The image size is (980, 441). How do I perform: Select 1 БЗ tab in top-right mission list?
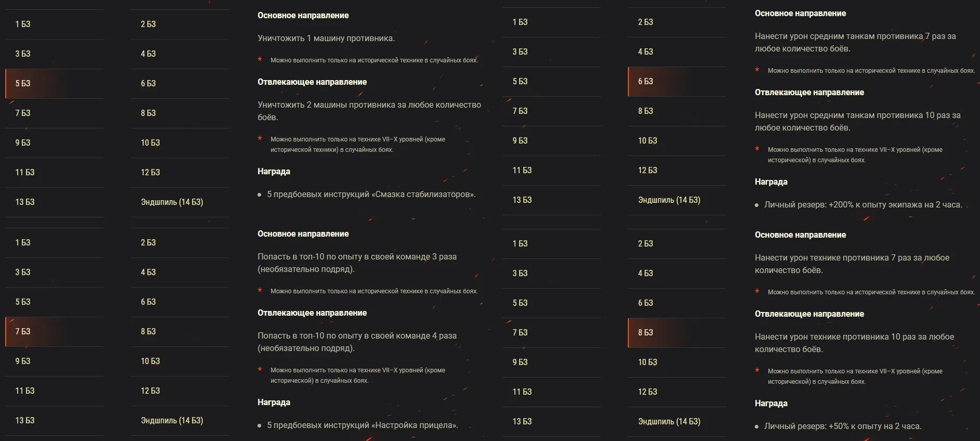(x=520, y=22)
